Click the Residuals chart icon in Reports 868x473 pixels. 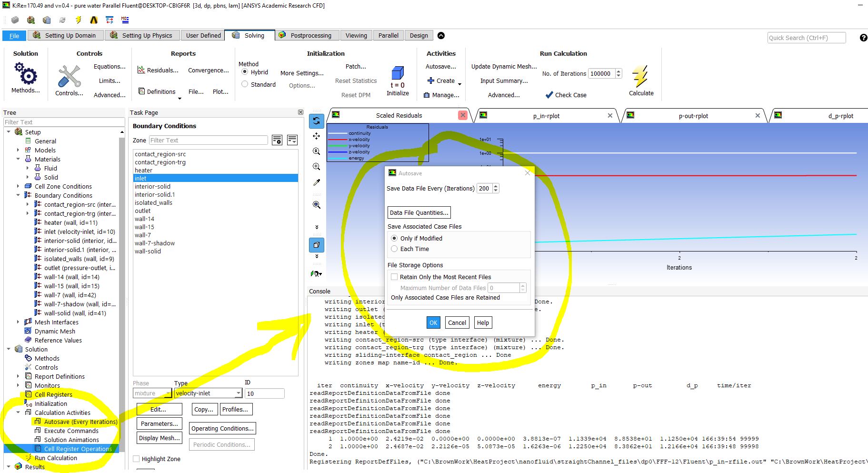(141, 70)
